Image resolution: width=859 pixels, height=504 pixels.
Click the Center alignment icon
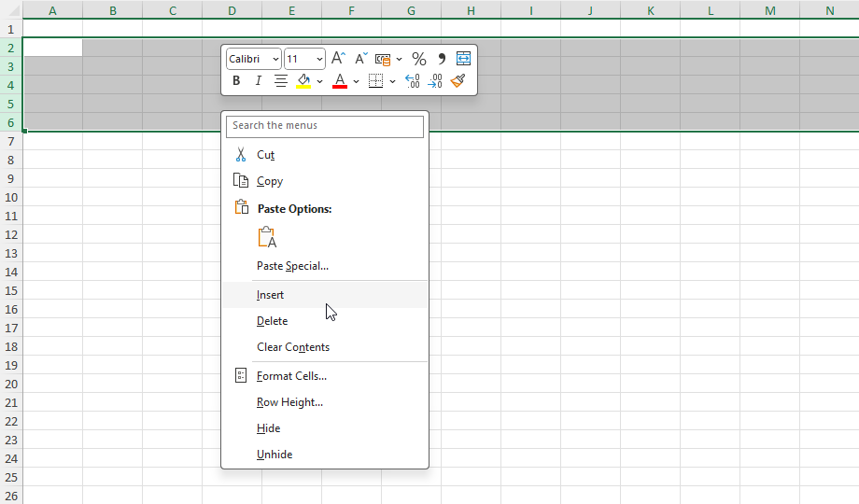tap(280, 81)
